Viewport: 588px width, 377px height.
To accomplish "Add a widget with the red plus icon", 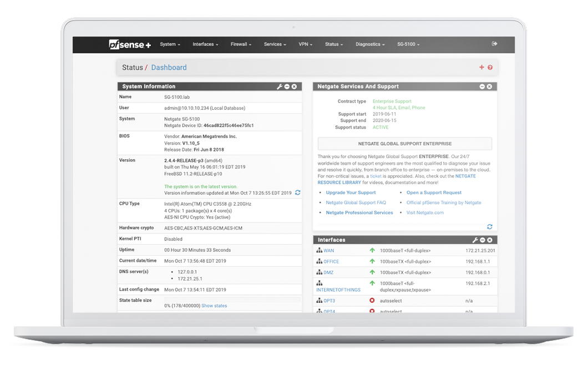I will pos(481,67).
